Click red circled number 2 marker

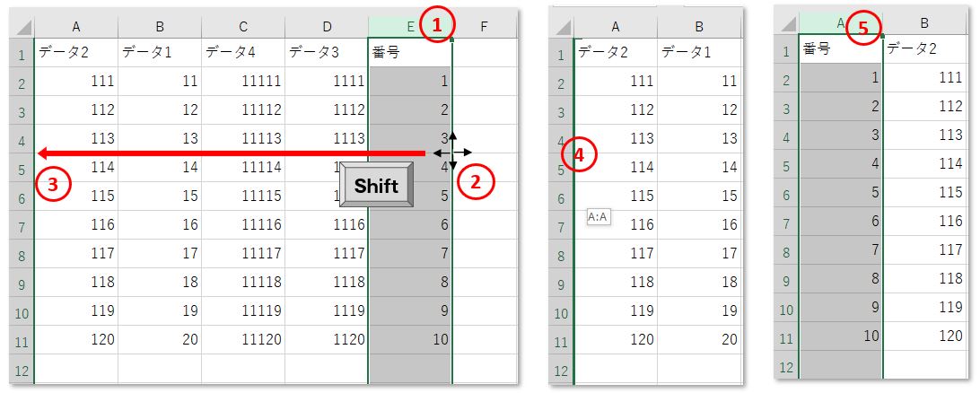(x=476, y=182)
